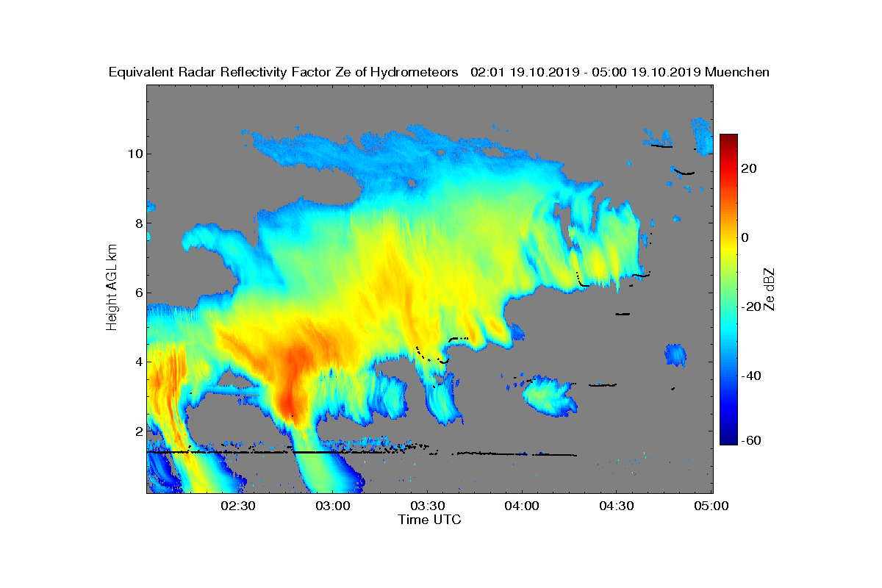
Task: Click the isolated green cloud patch near 04:05
Action: tap(550, 397)
